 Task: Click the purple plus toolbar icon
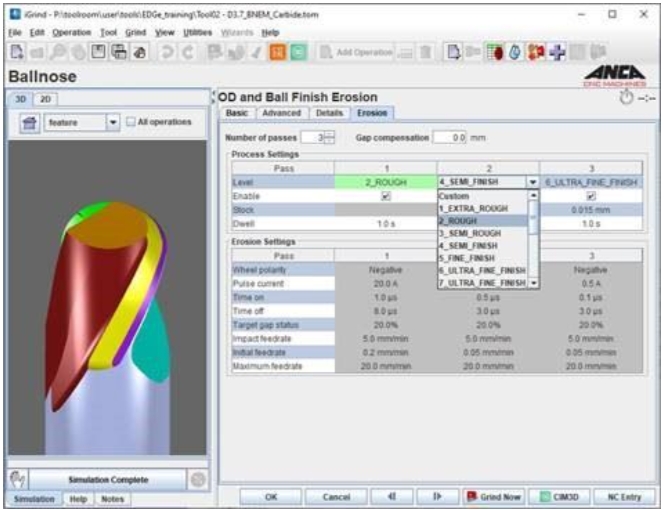pos(557,52)
